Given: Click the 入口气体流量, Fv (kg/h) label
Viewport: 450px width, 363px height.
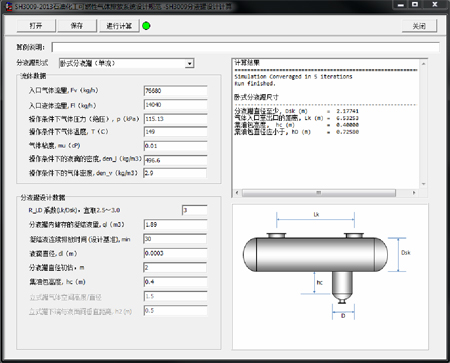Looking at the screenshot, I should [63, 90].
